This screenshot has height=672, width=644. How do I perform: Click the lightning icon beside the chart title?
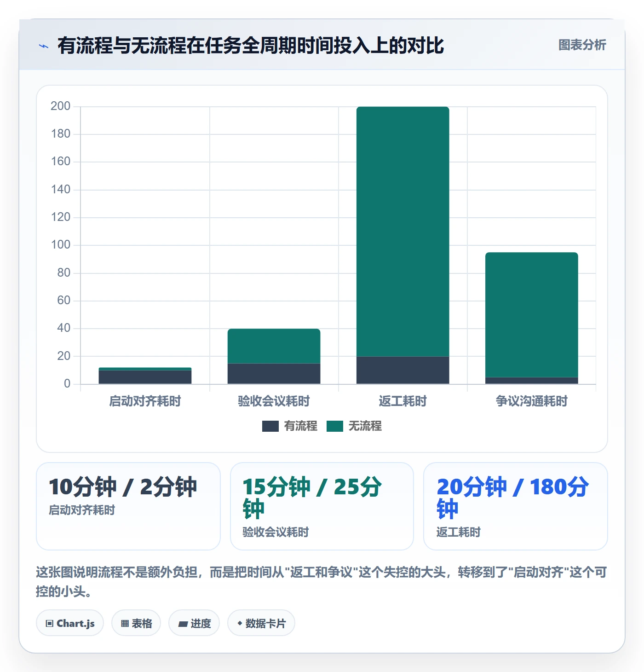click(44, 46)
